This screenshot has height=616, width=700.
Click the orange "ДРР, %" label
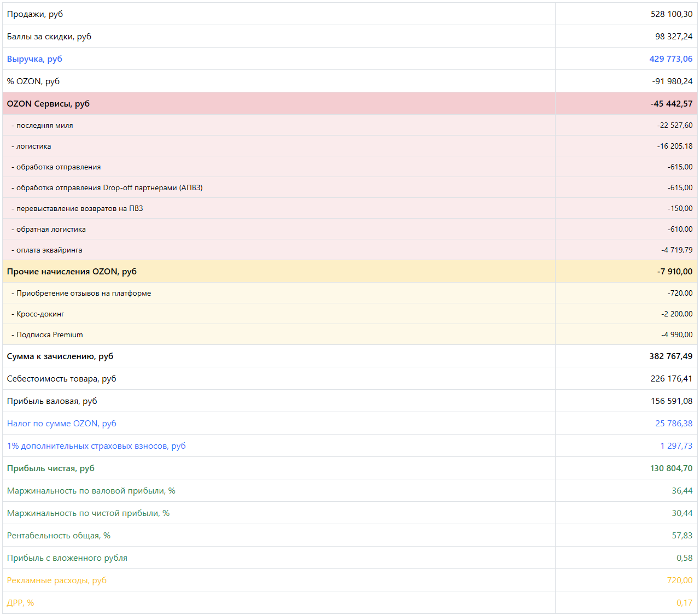point(20,603)
